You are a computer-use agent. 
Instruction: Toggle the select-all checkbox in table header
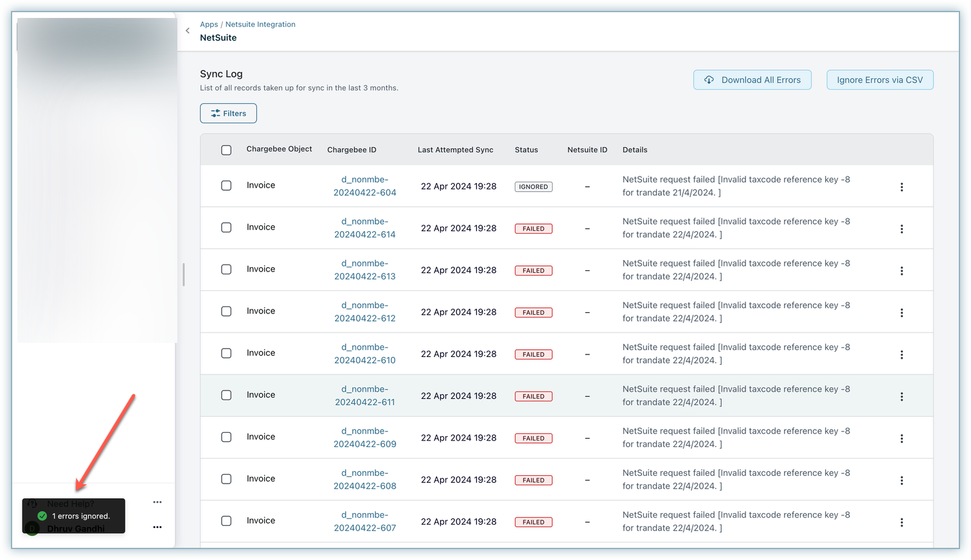226,150
